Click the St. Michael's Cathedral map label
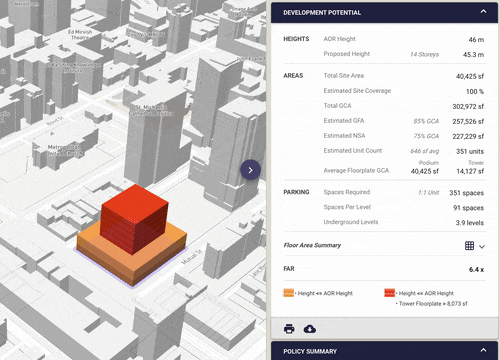This screenshot has height=360, width=500. [x=151, y=110]
